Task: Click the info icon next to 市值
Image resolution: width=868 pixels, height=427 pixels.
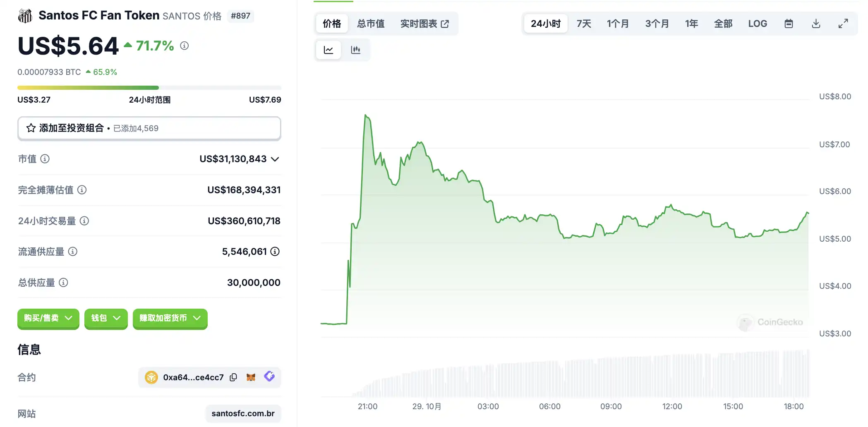Action: point(45,159)
